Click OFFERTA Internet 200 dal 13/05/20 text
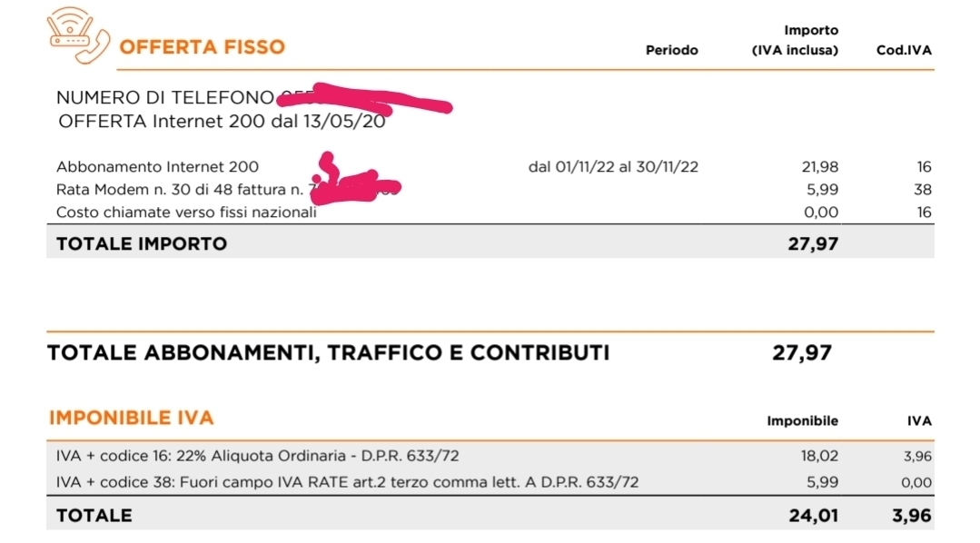 (x=222, y=122)
